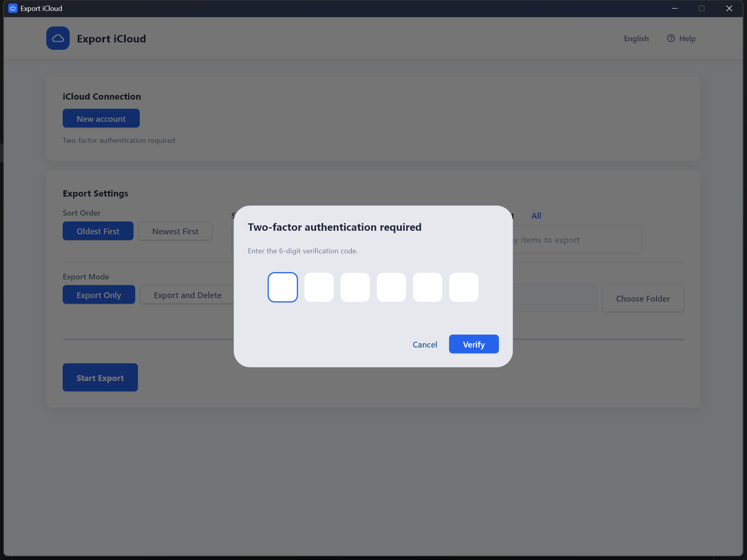The width and height of the screenshot is (747, 560).
Task: Select the Export and Delete mode
Action: pyautogui.click(x=187, y=295)
